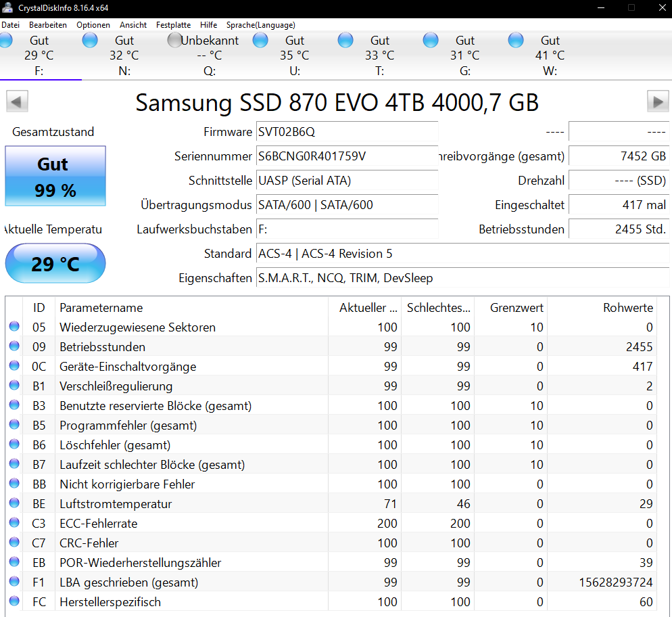Click the Schnittstelle UASP field
This screenshot has width=672, height=617.
click(347, 181)
